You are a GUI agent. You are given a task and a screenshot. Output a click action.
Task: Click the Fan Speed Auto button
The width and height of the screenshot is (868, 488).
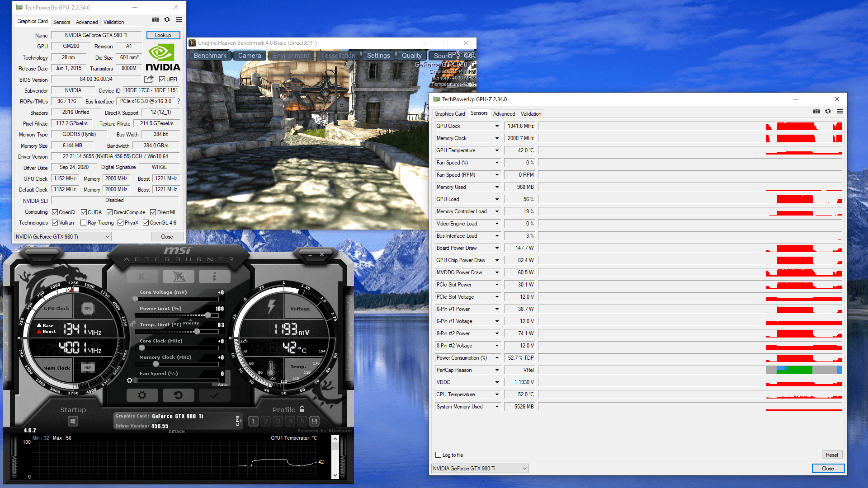pos(222,385)
